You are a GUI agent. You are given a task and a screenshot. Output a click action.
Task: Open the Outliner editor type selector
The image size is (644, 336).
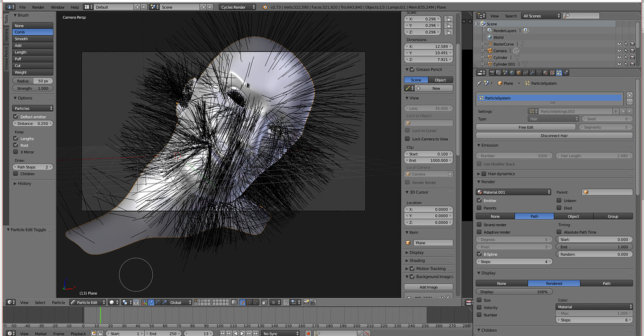[x=480, y=16]
